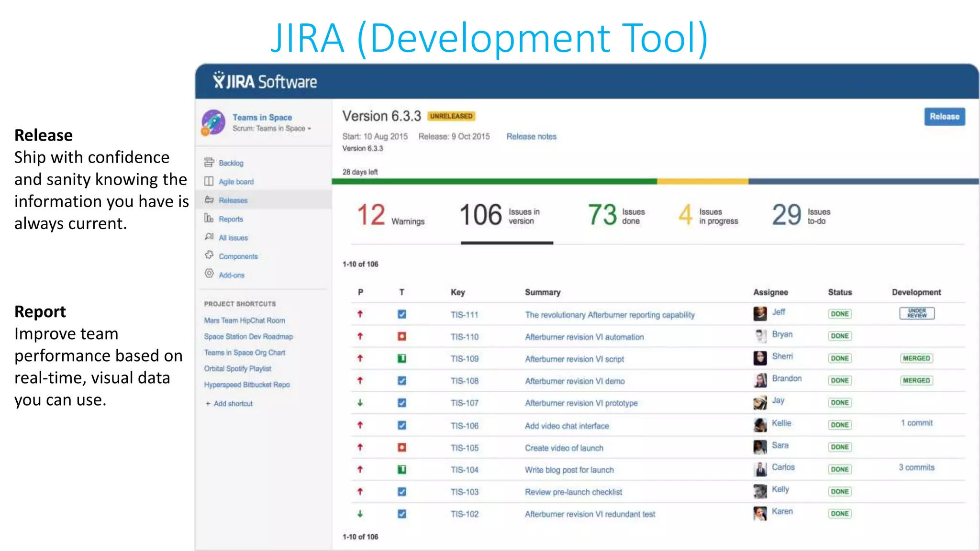
Task: Click the Teams in Space project title
Action: [262, 117]
